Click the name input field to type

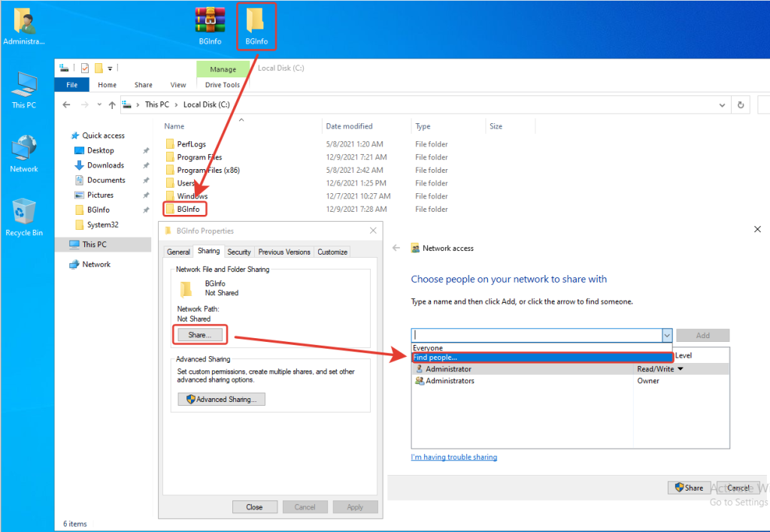coord(535,336)
